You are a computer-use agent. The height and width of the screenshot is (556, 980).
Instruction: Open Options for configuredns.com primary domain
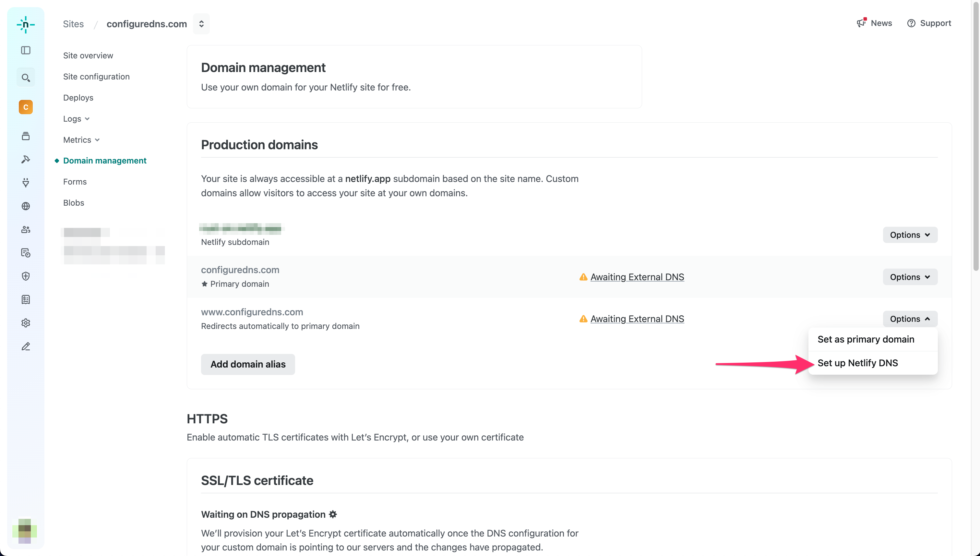click(910, 277)
